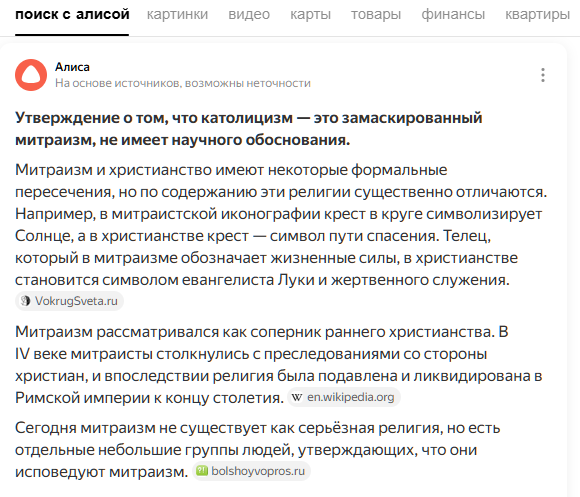Viewport: 580px width, 497px height.
Task: Select the поиск с алисой tab
Action: click(x=72, y=14)
